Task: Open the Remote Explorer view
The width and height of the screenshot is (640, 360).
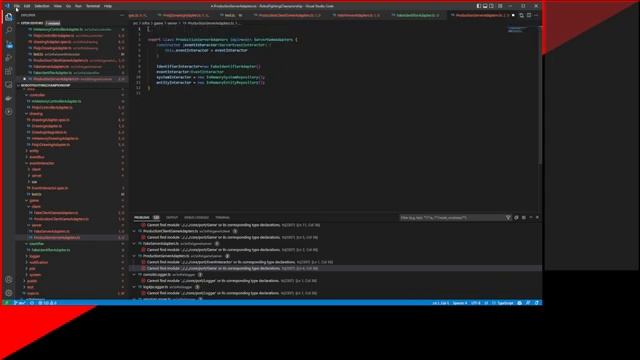Action: tap(9, 84)
